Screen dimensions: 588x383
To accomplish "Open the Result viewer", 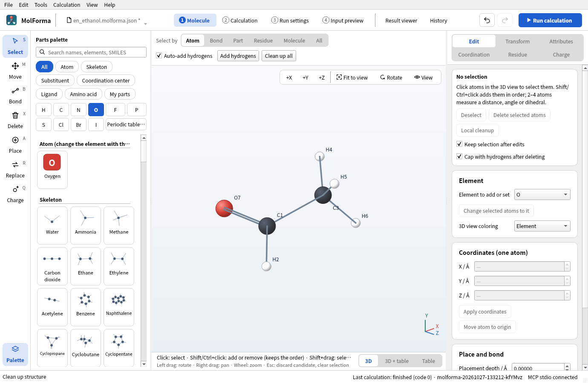I will coord(401,20).
